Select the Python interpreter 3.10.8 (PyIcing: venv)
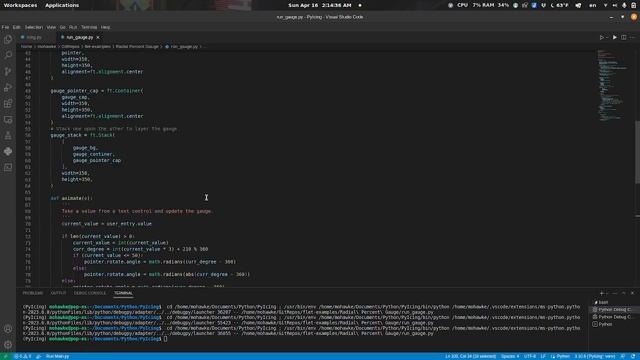This screenshot has width=640, height=360. [595, 356]
